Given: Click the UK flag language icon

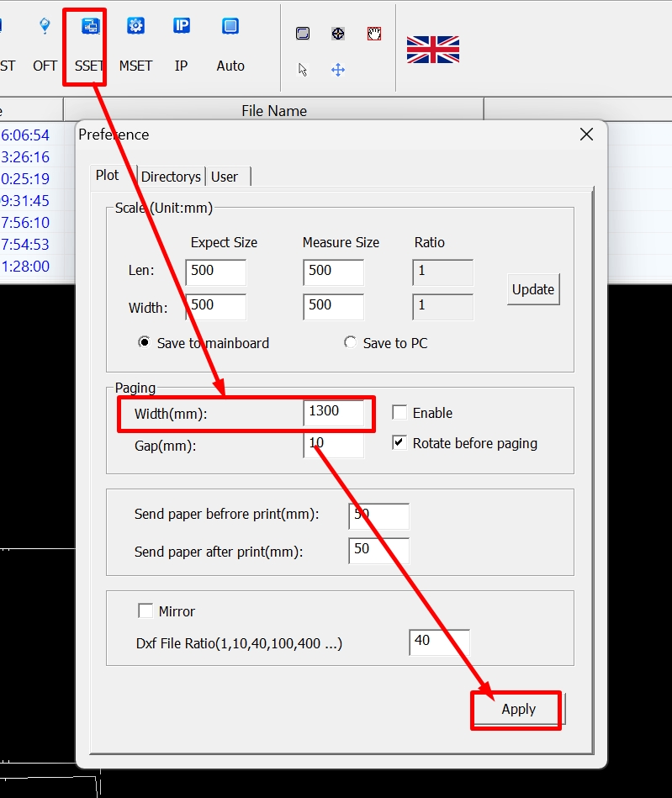Looking at the screenshot, I should coord(433,50).
